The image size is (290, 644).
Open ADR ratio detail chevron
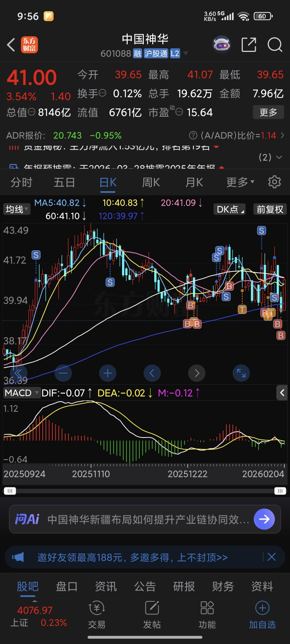282,136
